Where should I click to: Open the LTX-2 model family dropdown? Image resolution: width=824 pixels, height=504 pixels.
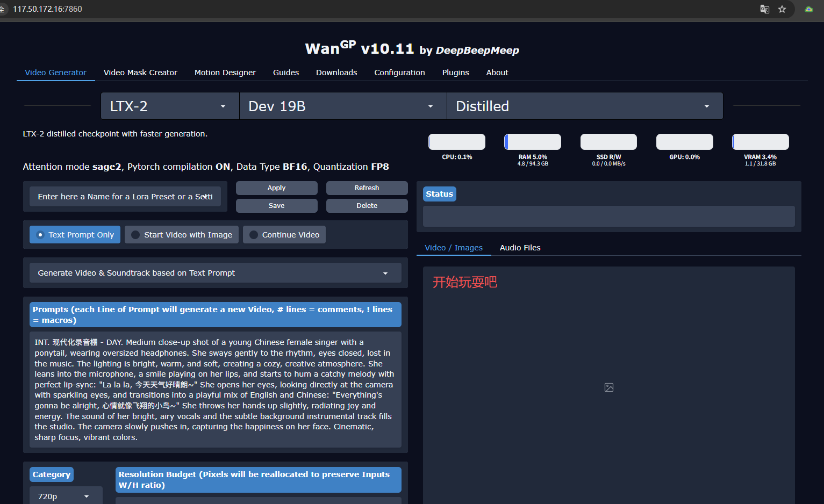169,106
